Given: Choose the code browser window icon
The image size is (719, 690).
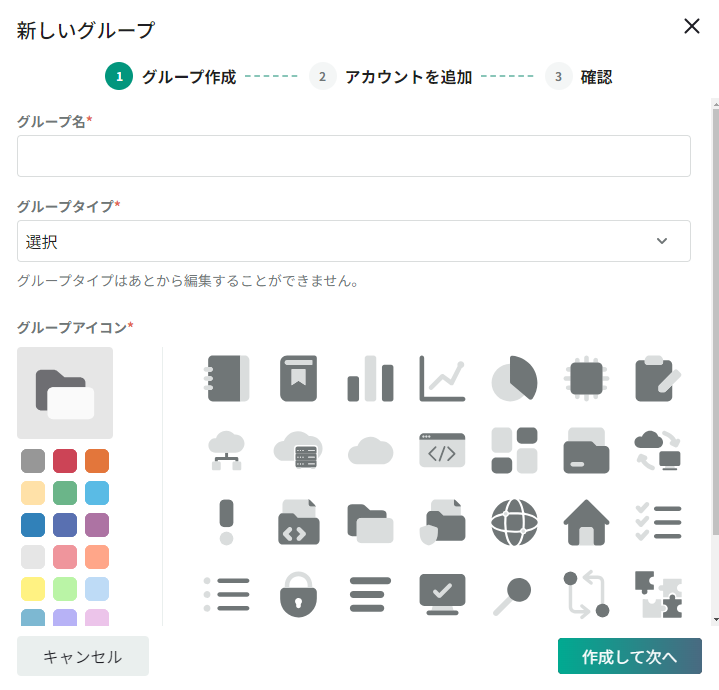Looking at the screenshot, I should (442, 450).
